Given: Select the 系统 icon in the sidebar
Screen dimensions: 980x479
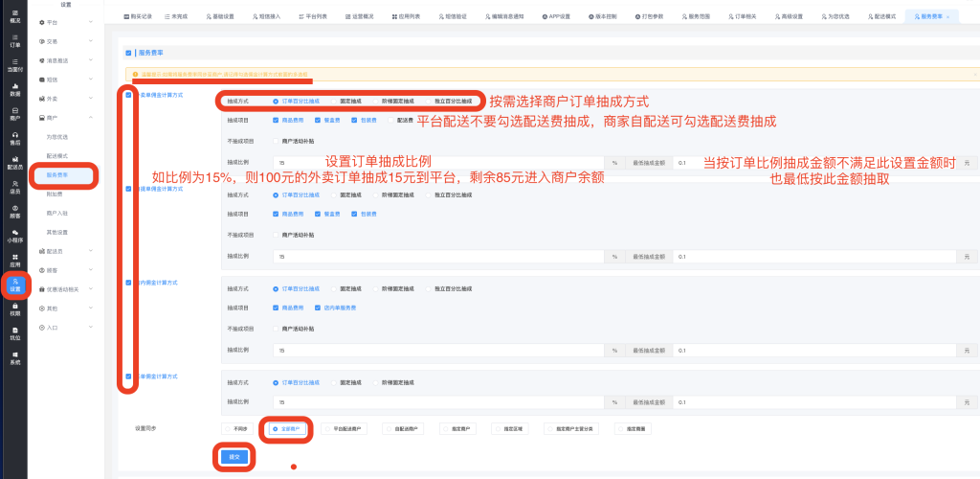Looking at the screenshot, I should coord(14,359).
